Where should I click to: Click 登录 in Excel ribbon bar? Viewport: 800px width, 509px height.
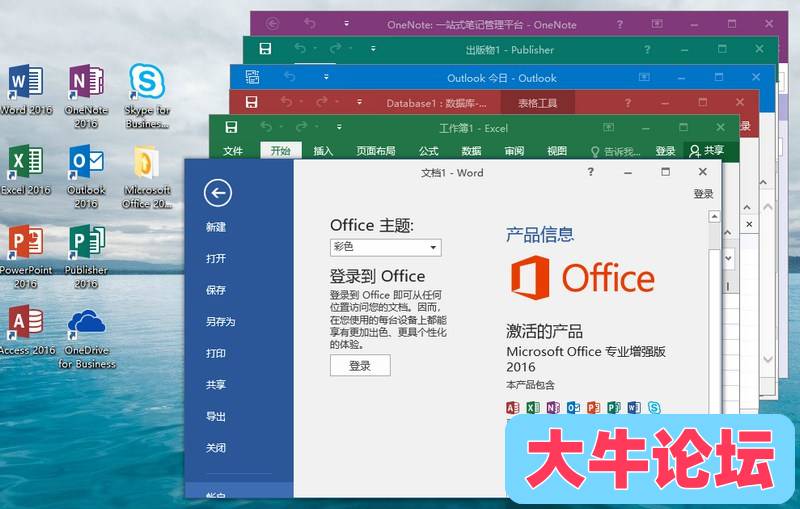click(x=665, y=151)
